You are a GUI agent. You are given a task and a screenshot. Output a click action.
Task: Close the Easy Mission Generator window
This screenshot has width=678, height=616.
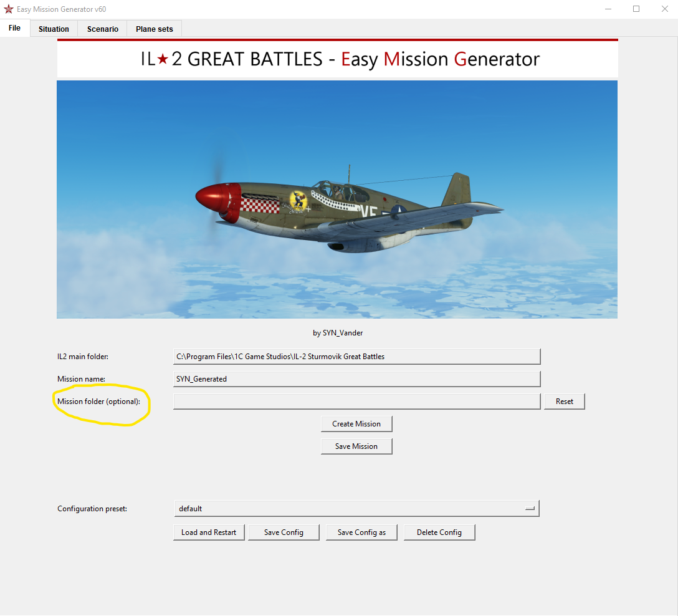tap(664, 9)
